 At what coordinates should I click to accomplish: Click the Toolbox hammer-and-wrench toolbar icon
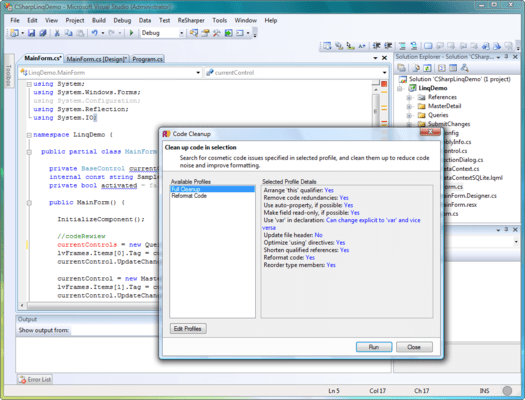pos(217,33)
